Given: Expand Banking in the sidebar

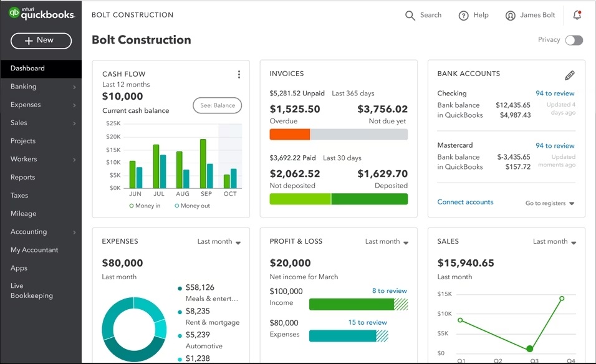Looking at the screenshot, I should tap(41, 87).
